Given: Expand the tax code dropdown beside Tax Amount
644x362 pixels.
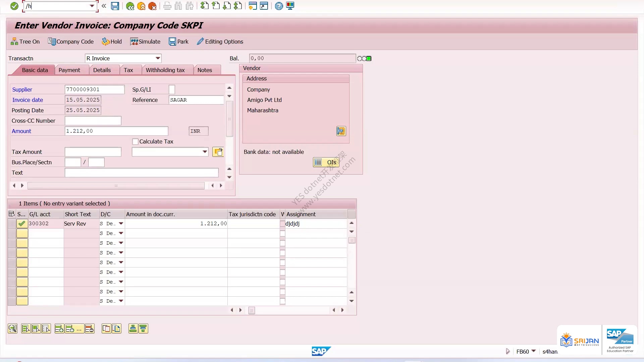Looking at the screenshot, I should (x=205, y=152).
